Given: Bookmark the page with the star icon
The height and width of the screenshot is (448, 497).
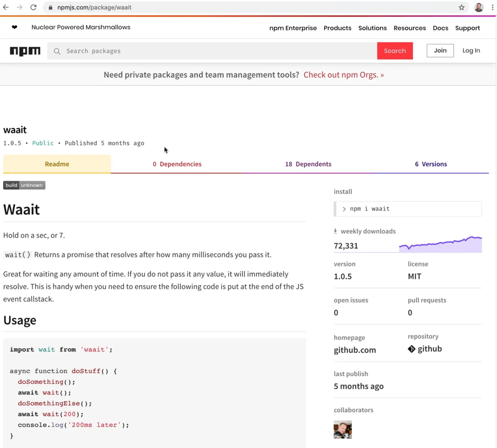Looking at the screenshot, I should 461,7.
